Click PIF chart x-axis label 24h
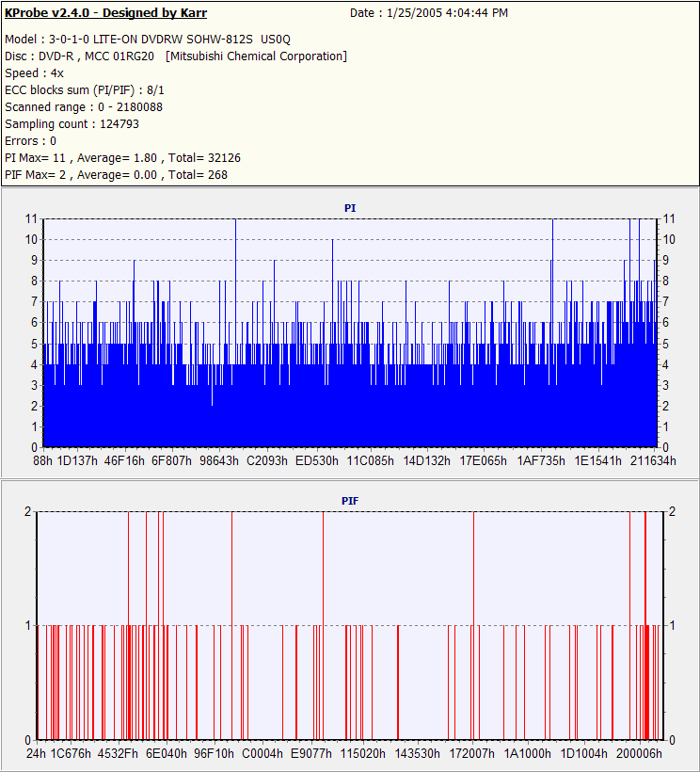 point(36,754)
